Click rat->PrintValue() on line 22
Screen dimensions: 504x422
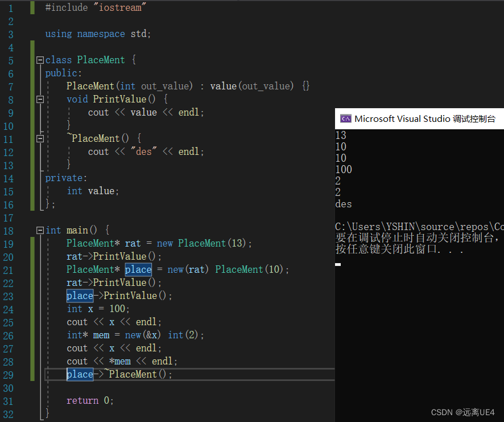coord(114,282)
